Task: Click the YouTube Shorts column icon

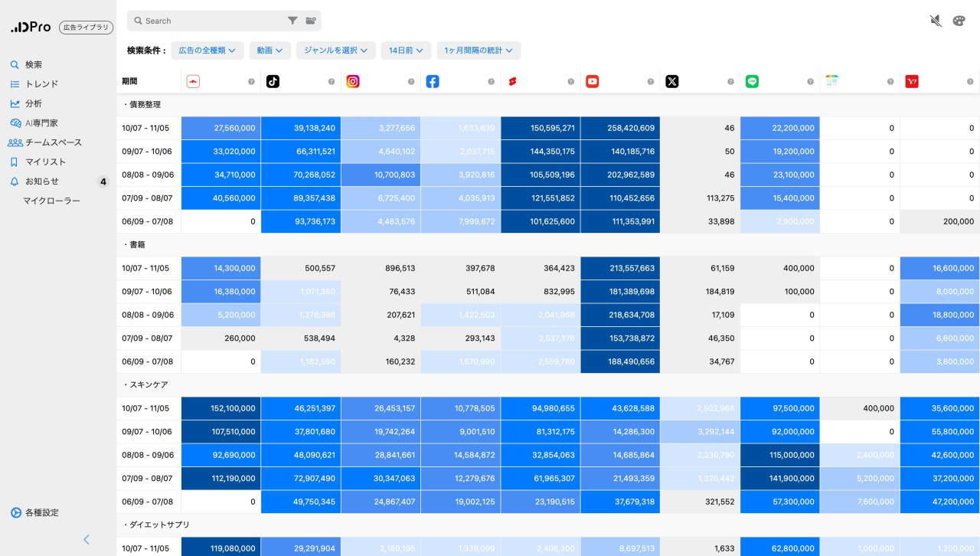Action: point(512,81)
